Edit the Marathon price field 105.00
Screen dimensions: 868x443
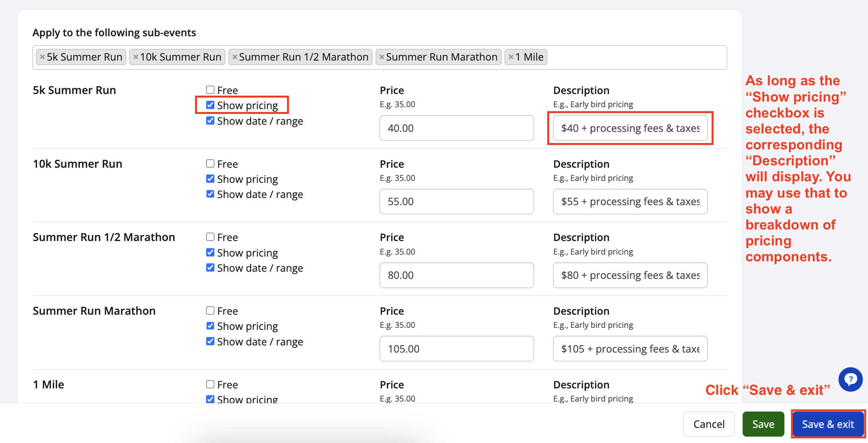[456, 349]
